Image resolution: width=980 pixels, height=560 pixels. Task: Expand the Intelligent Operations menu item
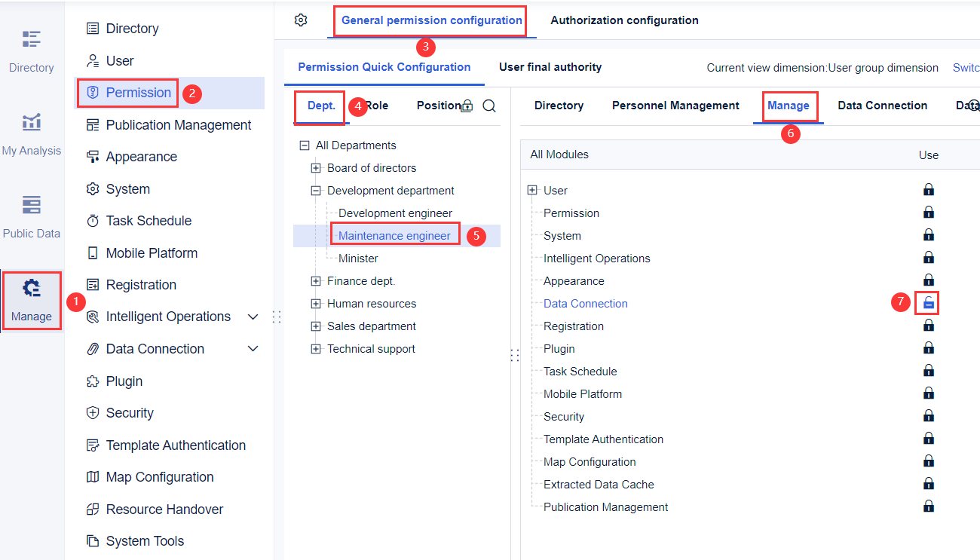click(x=253, y=317)
